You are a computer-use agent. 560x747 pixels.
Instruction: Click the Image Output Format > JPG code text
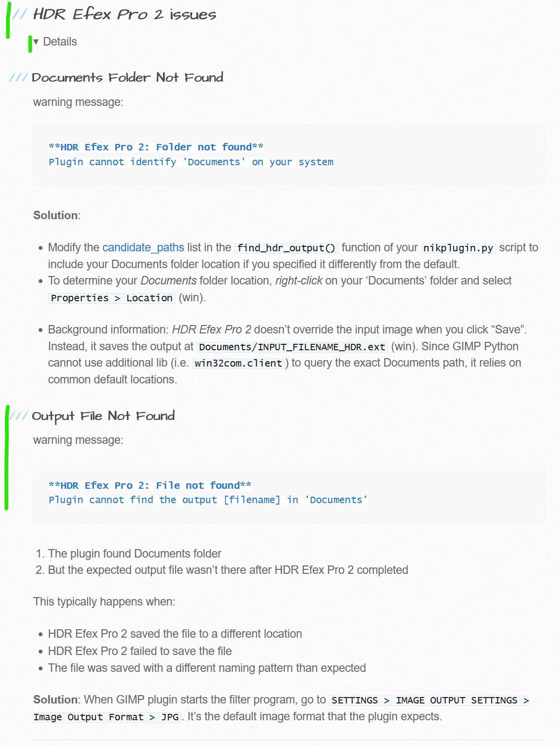pyautogui.click(x=106, y=717)
